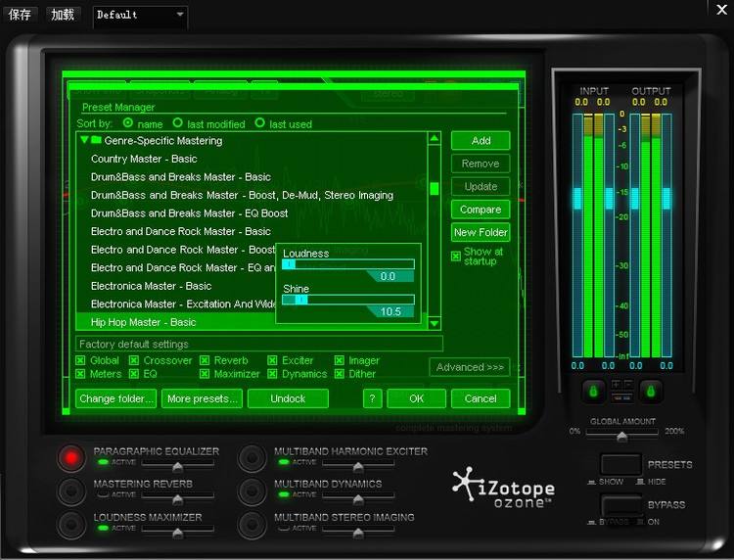Viewport: 734px width, 560px height.
Task: Toggle Multiband Stereo Imaging ACTIVE indicator
Action: pos(283,528)
